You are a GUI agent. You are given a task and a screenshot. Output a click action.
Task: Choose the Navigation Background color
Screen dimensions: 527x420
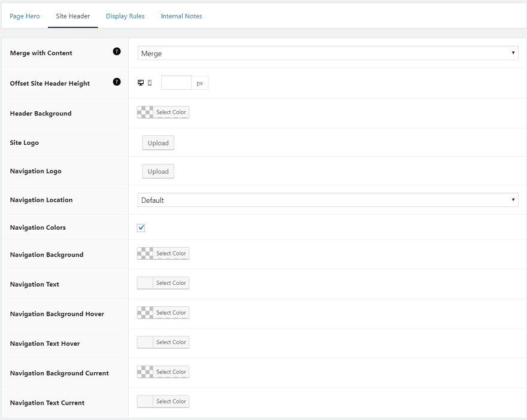point(163,254)
